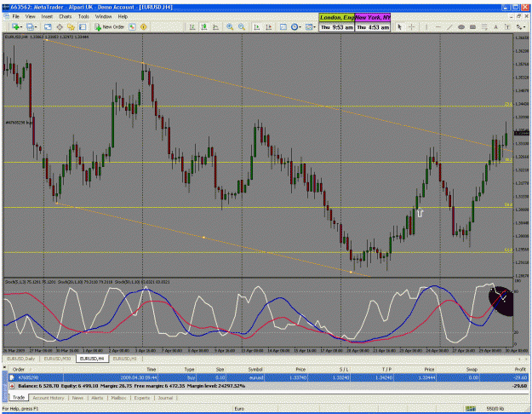Zoom in on the chart

230,26
